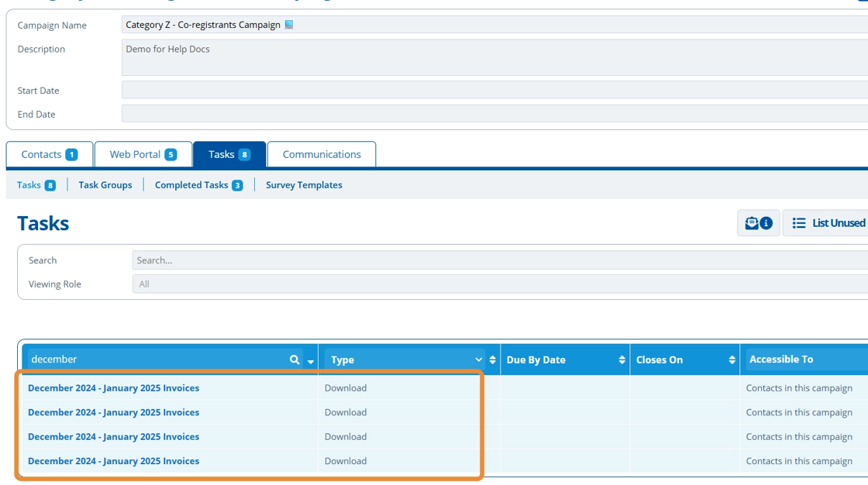Switch to the Contacts tab
Viewport: 868px width, 485px height.
50,154
